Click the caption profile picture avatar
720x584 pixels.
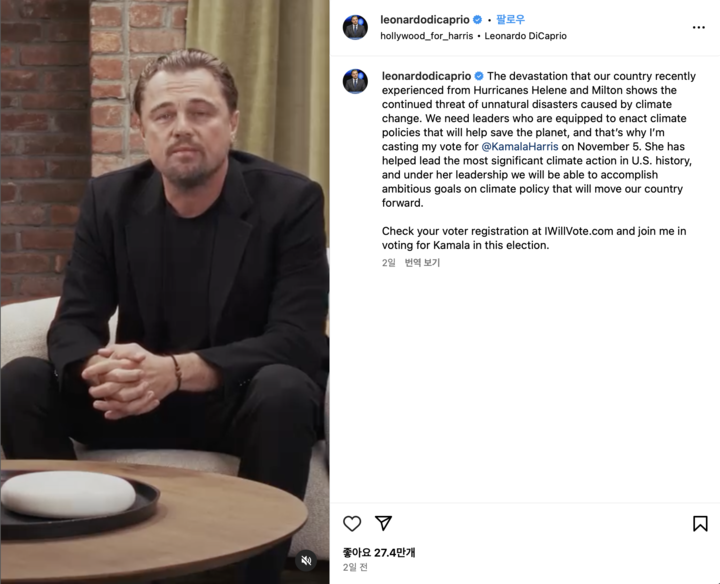(355, 81)
